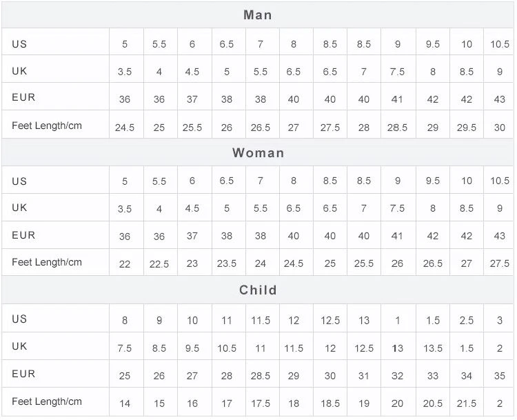Image resolution: width=517 pixels, height=420 pixels.
Task: Select the US row label under Man
Action: tap(19, 44)
